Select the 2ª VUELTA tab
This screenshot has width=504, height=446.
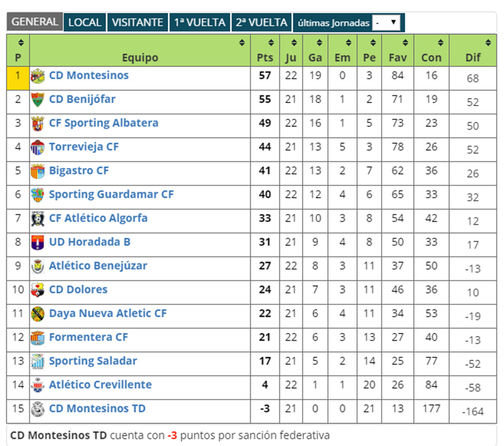point(261,23)
